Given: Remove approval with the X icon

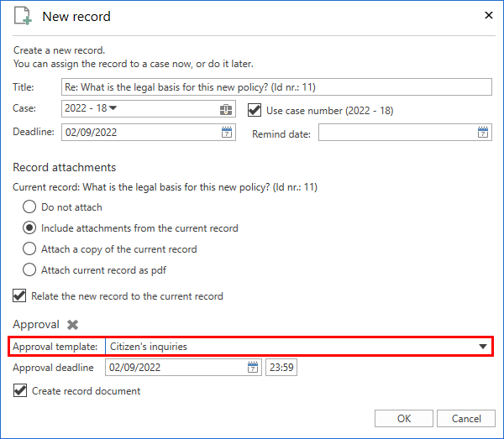Looking at the screenshot, I should (73, 325).
